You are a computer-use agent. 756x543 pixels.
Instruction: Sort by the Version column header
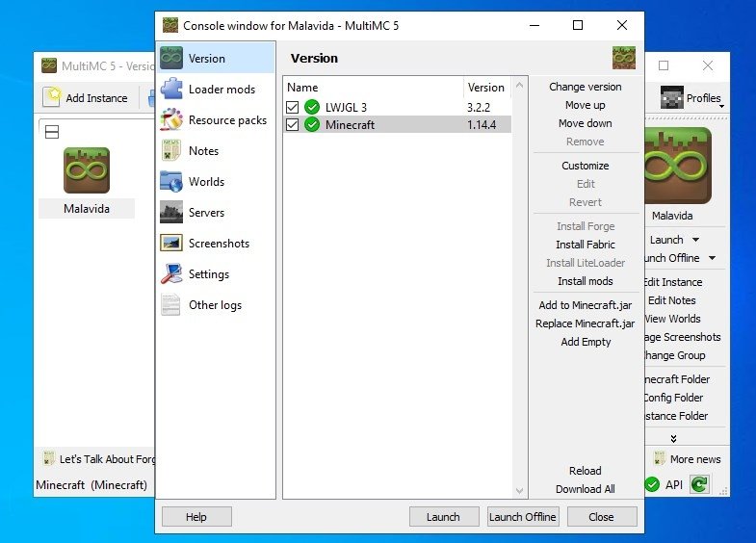[487, 88]
